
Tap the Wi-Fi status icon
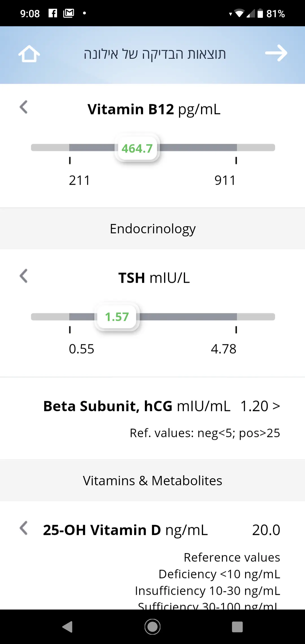point(239,13)
